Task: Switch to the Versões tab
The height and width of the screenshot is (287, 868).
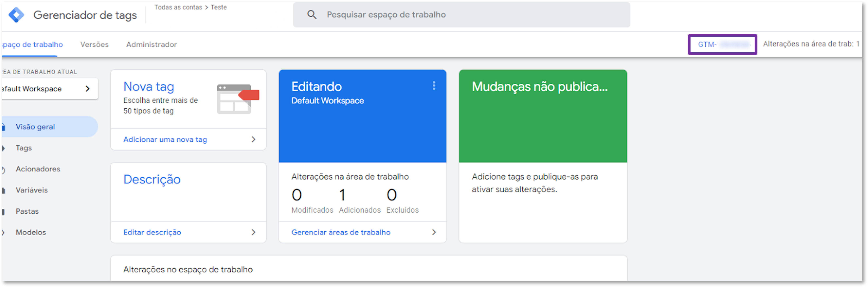Action: (94, 45)
